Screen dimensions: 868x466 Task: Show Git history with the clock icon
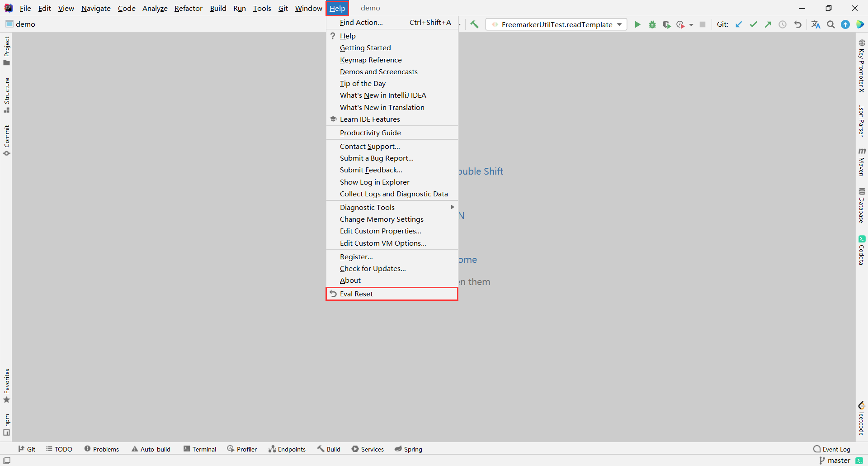[782, 24]
